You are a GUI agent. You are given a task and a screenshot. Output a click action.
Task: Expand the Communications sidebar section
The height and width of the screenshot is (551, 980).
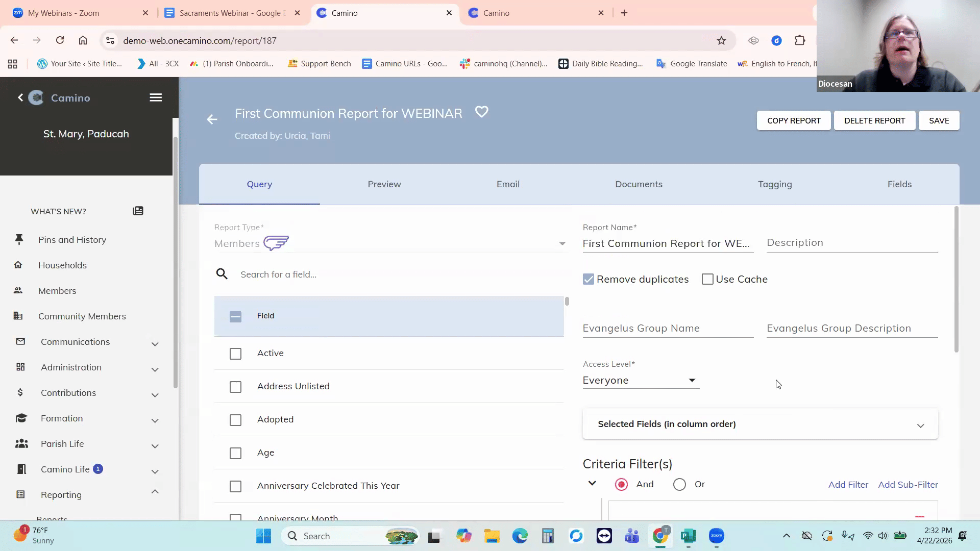coord(155,344)
